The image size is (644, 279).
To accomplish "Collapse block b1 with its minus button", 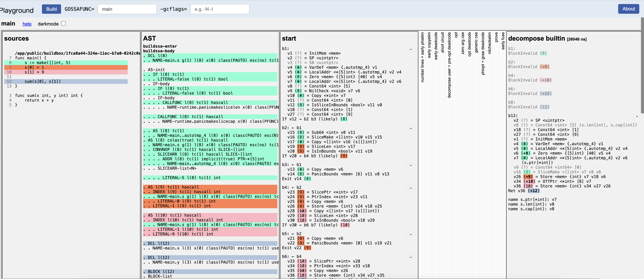I will (x=411, y=49).
